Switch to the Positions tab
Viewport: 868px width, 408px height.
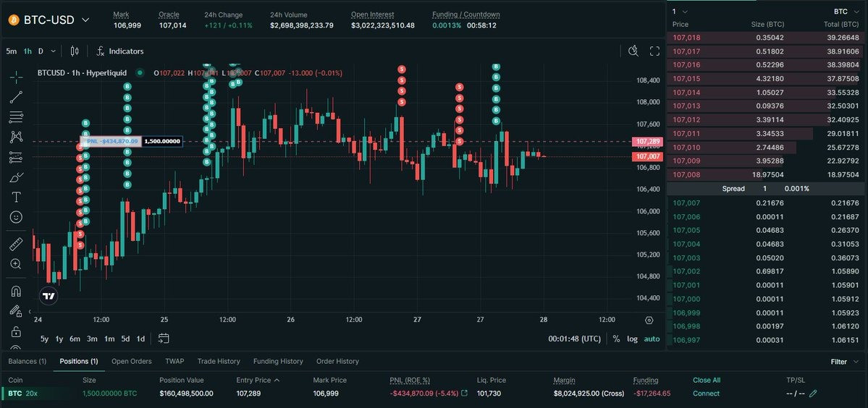point(79,361)
